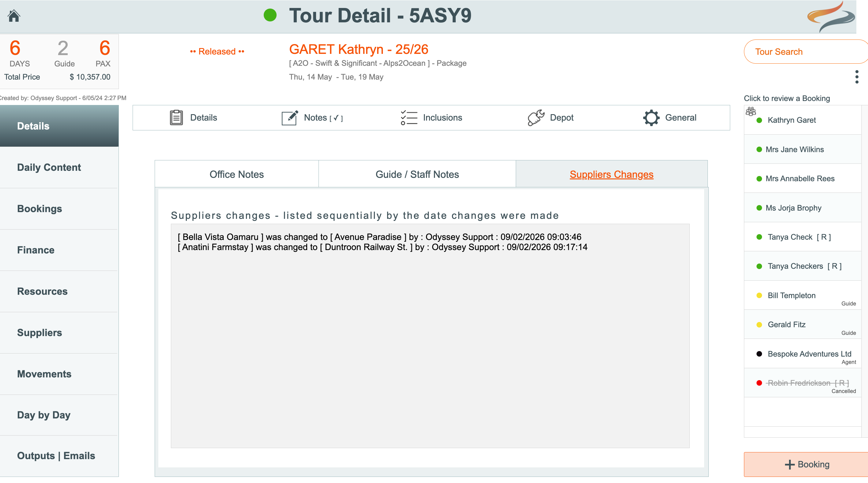The height and width of the screenshot is (483, 868).
Task: Click the home icon
Action: [x=14, y=16]
